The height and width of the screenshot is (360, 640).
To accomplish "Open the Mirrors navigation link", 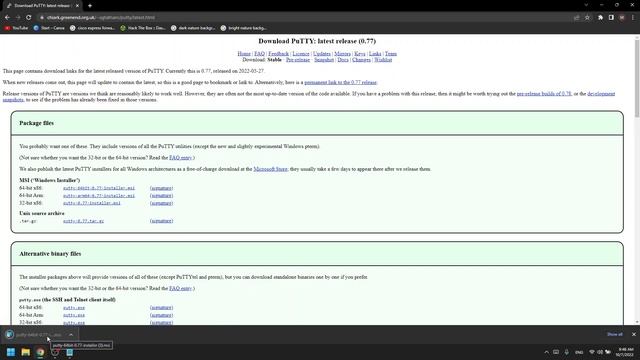I will 342,53.
